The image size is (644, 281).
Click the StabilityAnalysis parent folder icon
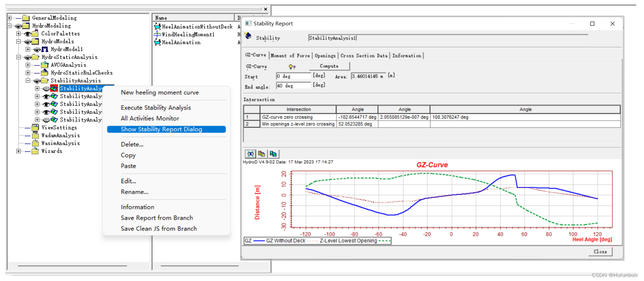pos(45,81)
